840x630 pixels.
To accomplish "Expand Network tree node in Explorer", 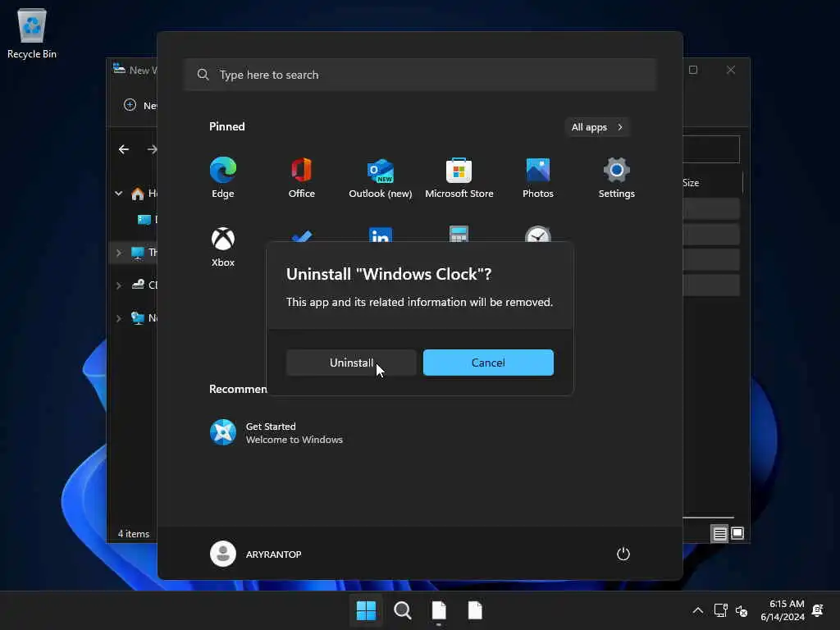I will [x=118, y=318].
